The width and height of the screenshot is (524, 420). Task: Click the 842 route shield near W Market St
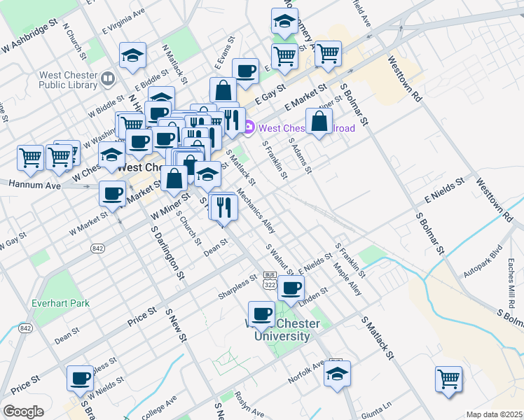[97, 248]
